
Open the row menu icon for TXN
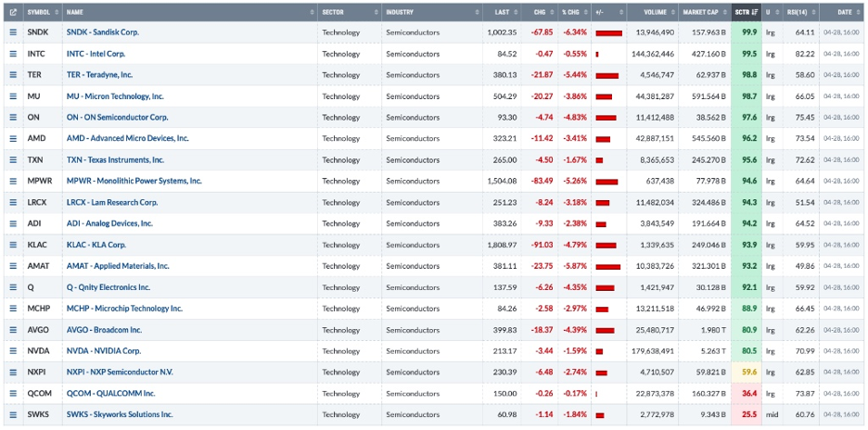coord(13,160)
